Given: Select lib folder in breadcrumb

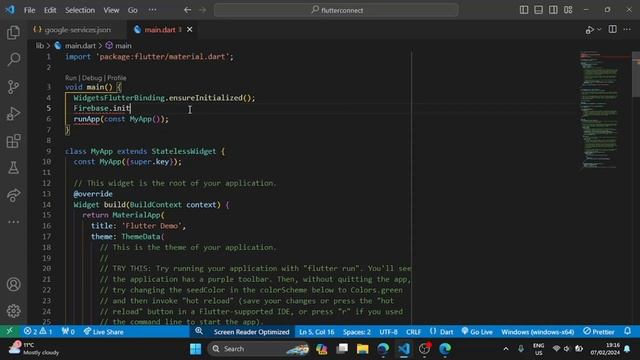Looking at the screenshot, I should [40, 46].
